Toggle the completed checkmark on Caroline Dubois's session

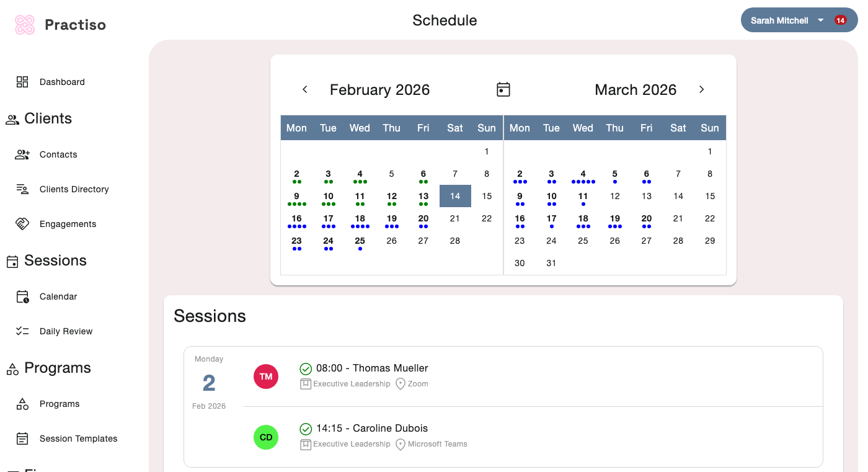click(x=306, y=429)
